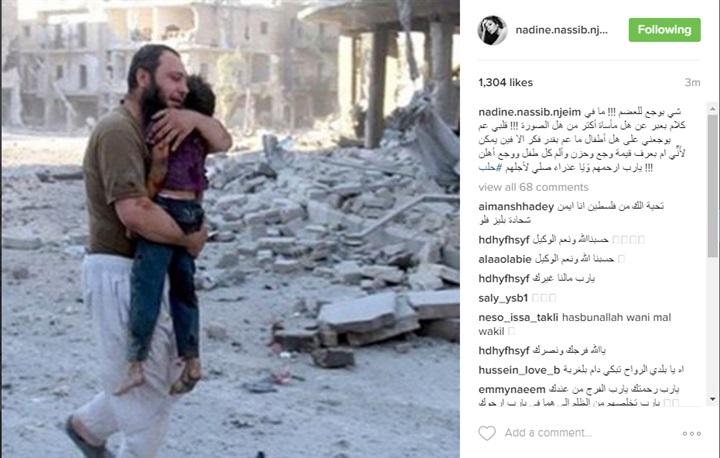720x458 pixels.
Task: Toggle the green Following button
Action: [664, 30]
